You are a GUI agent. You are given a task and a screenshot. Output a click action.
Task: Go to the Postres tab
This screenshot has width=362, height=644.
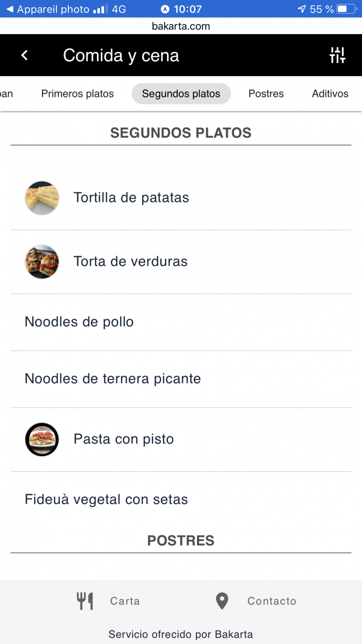point(266,94)
